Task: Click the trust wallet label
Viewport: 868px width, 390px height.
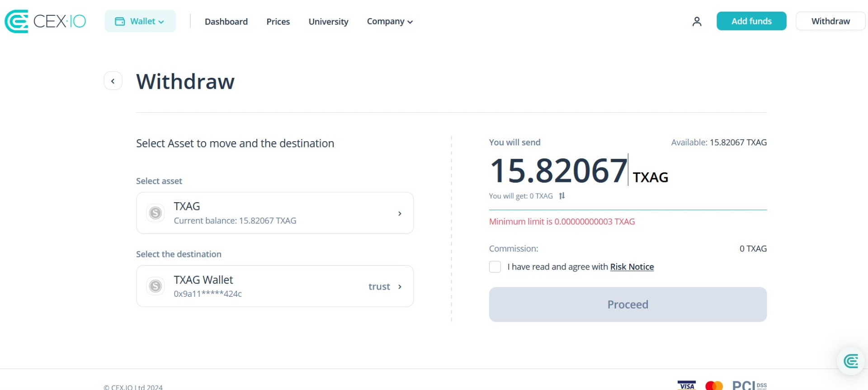Action: coord(379,287)
